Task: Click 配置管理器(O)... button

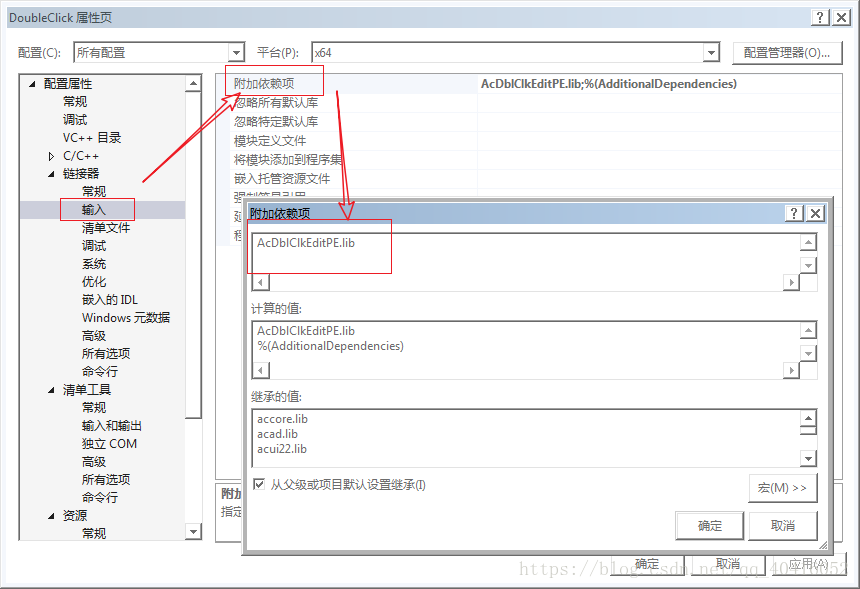Action: point(787,53)
